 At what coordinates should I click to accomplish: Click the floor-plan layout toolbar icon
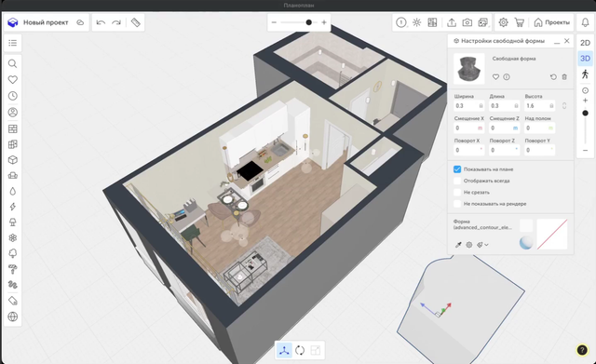tap(432, 22)
